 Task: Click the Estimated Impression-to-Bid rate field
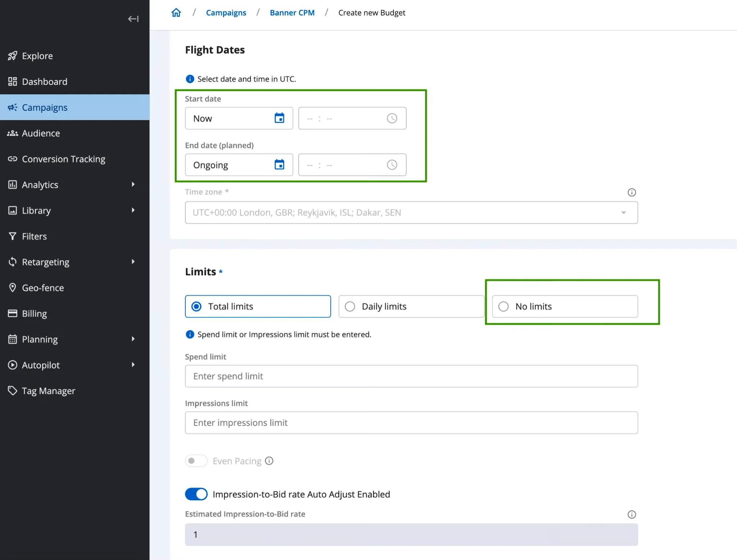click(411, 534)
